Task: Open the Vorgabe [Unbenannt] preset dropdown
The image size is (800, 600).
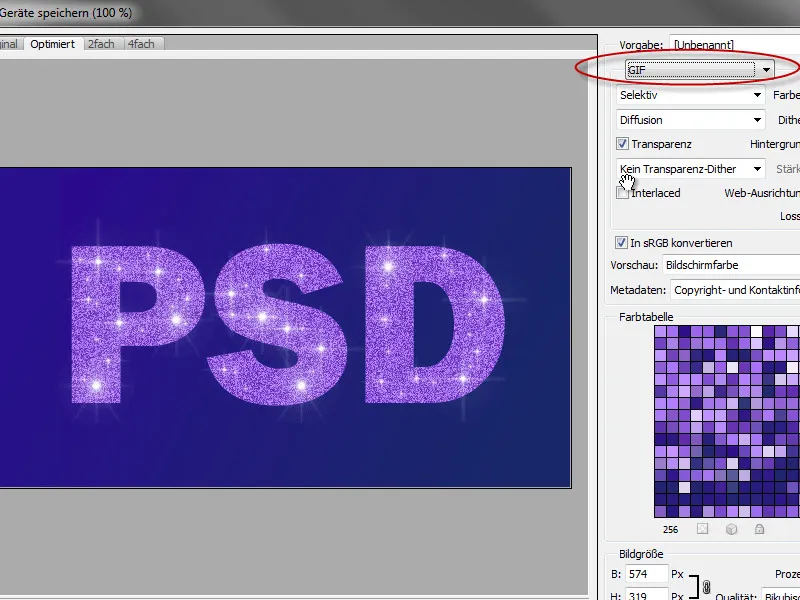Action: pyautogui.click(x=735, y=45)
